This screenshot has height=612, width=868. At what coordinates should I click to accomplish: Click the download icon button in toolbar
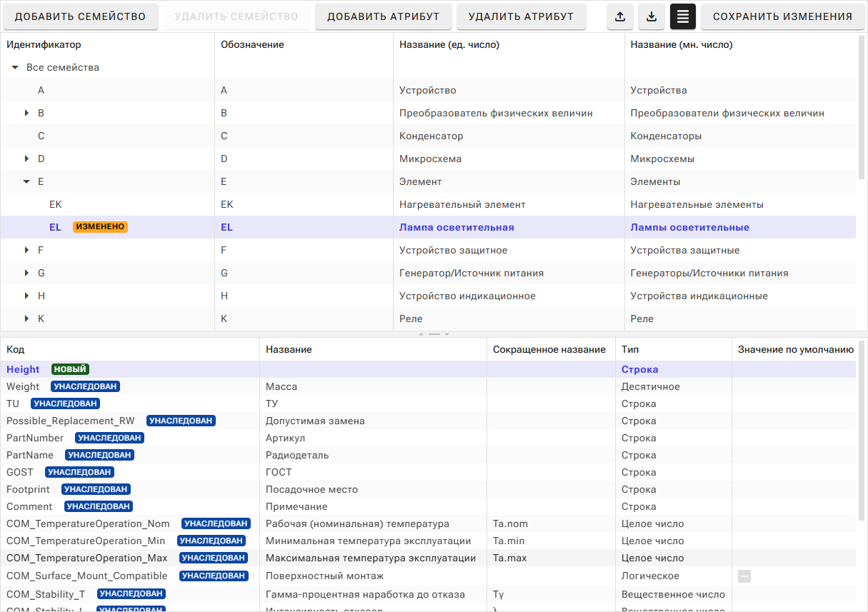[x=652, y=16]
